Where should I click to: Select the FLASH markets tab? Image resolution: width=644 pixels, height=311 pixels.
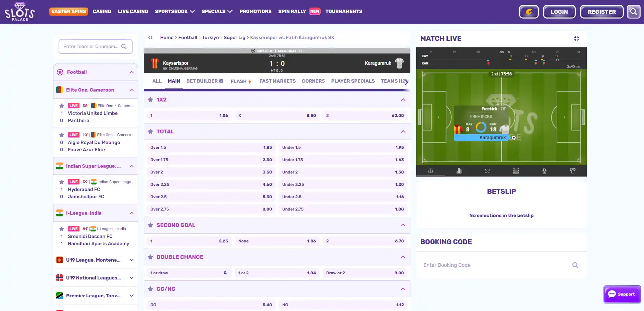241,81
